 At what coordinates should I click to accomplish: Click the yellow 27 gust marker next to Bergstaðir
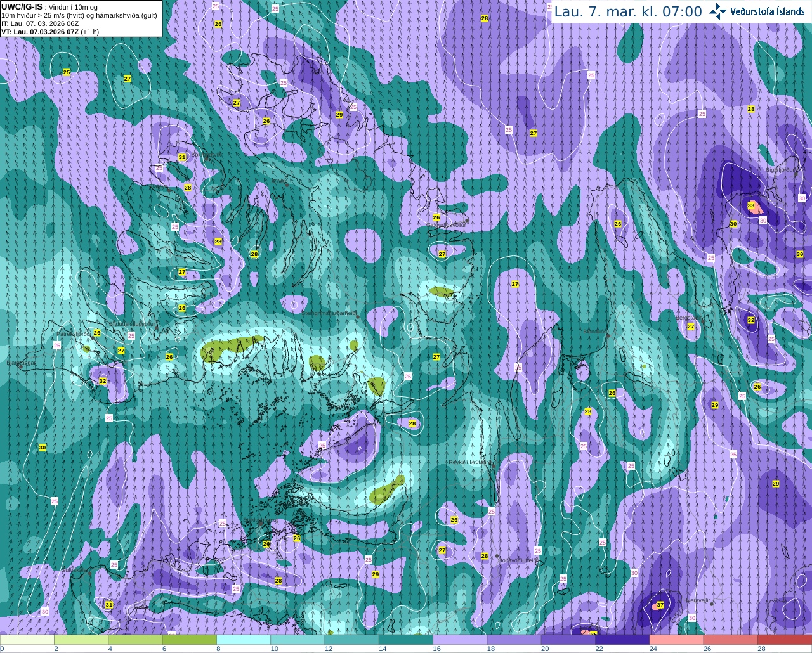point(691,326)
